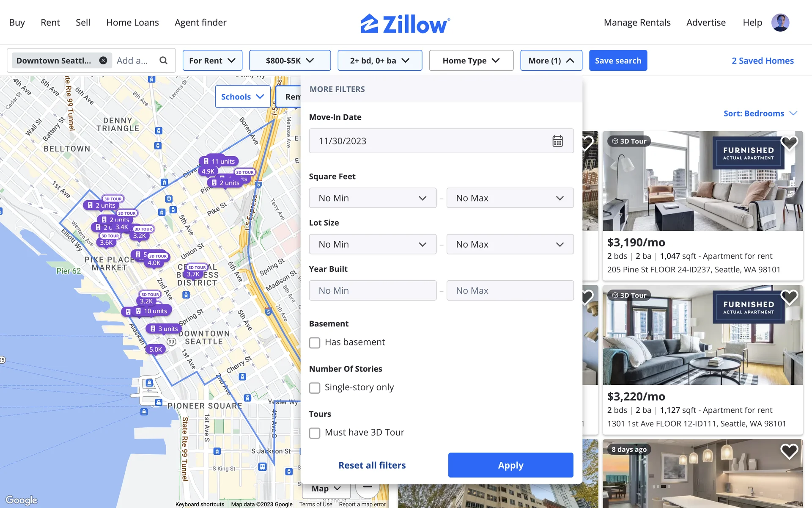Click the Apply button
812x508 pixels.
tap(510, 465)
